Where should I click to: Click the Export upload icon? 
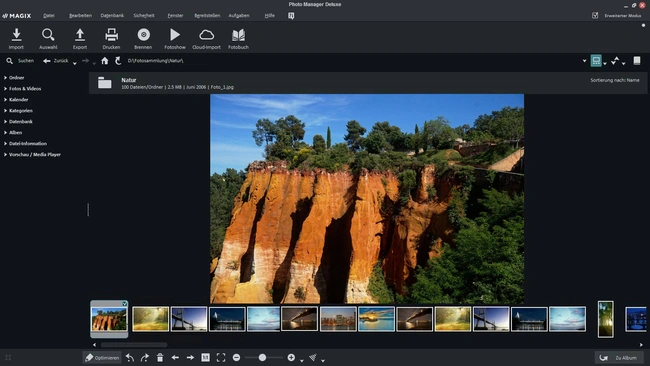[x=80, y=35]
